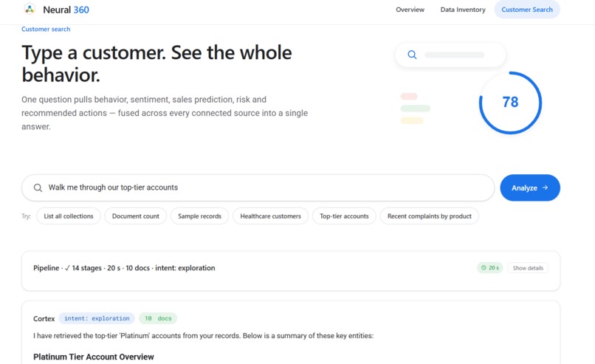The width and height of the screenshot is (595, 364).
Task: Click the arrow icon on the Analyze button
Action: point(546,188)
